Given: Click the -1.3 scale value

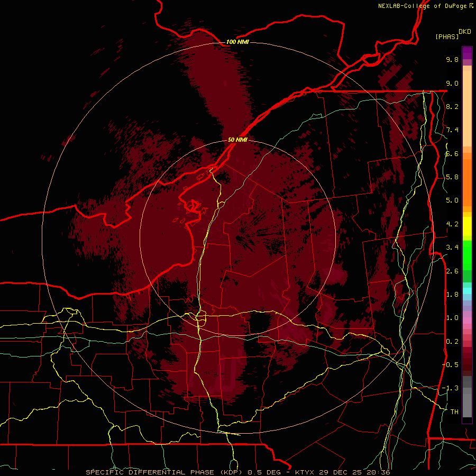Looking at the screenshot, I should tap(450, 388).
